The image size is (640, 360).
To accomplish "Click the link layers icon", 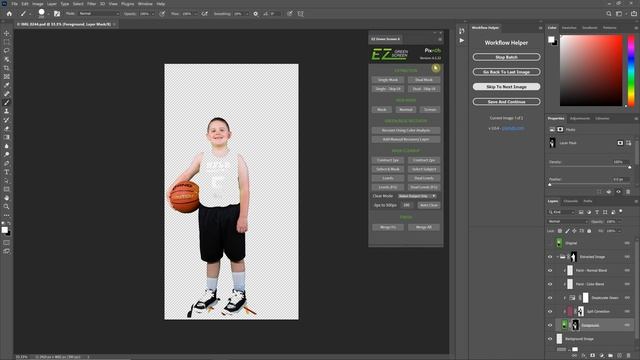I will tap(575, 356).
